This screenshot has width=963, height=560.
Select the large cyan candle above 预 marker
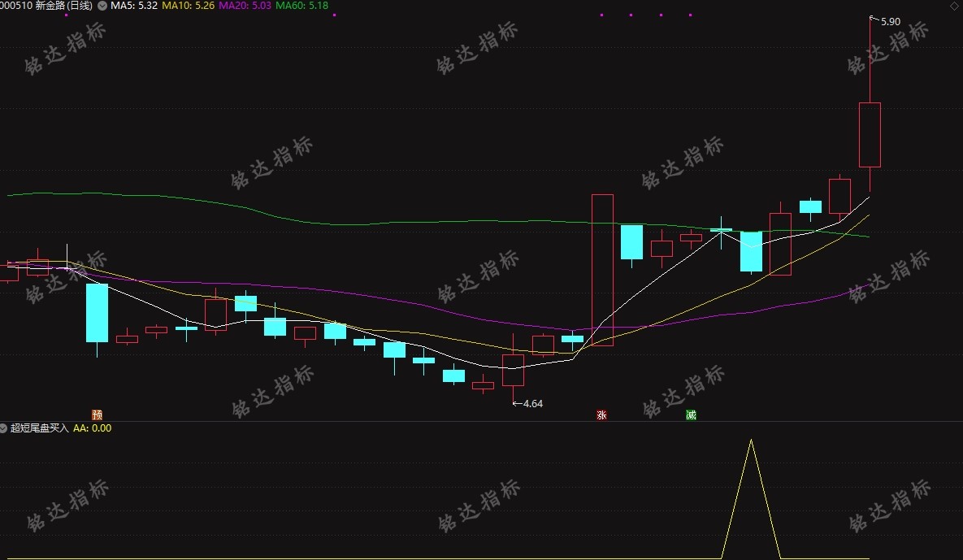click(97, 313)
